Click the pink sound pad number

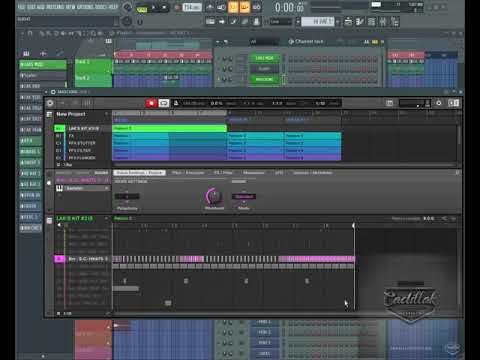pos(60,259)
